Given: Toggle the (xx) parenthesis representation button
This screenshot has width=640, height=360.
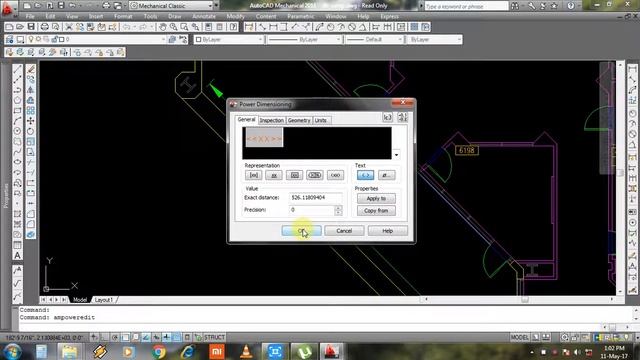Looking at the screenshot, I should point(335,175).
